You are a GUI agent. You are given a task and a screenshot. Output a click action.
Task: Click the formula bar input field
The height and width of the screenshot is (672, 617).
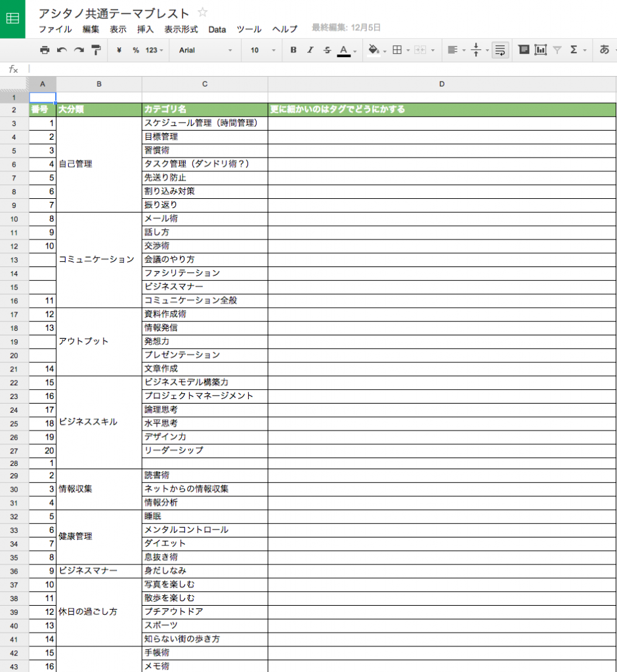(322, 68)
